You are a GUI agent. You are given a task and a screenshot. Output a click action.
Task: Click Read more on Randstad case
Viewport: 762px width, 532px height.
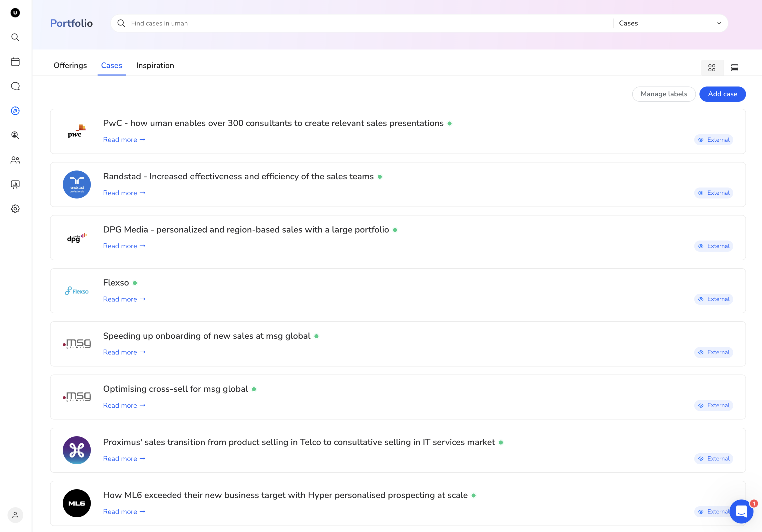tap(124, 193)
